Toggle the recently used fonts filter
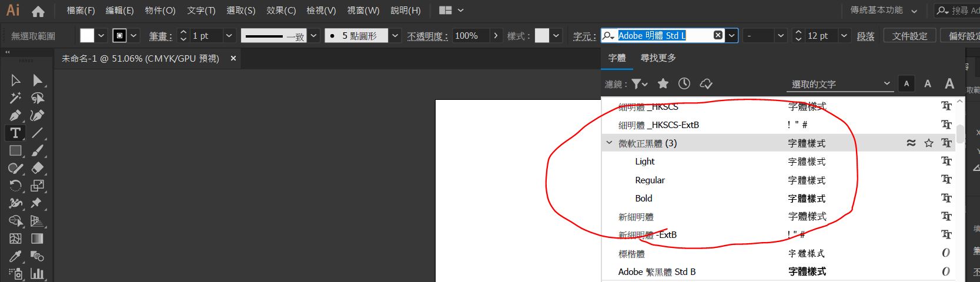Viewport: 980px width, 282px height. pyautogui.click(x=684, y=84)
